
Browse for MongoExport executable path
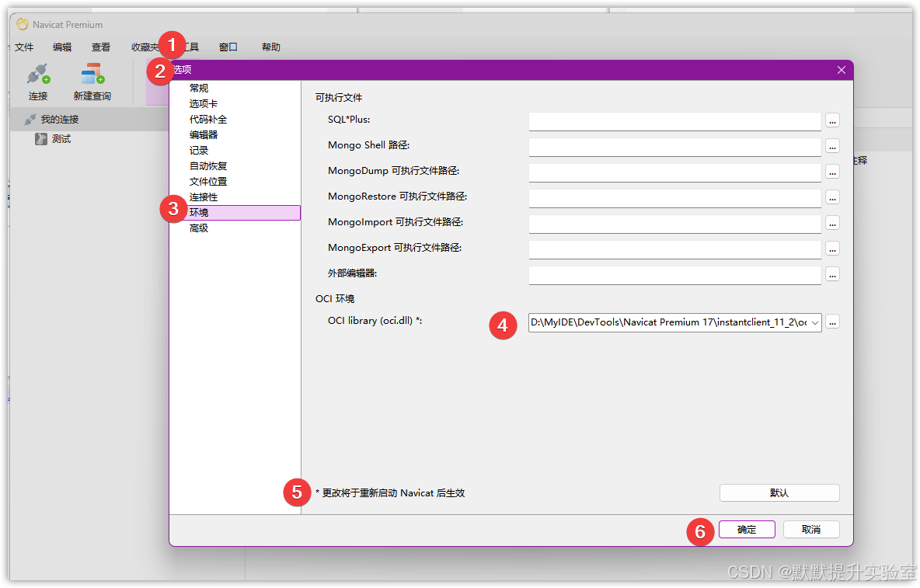coord(832,249)
